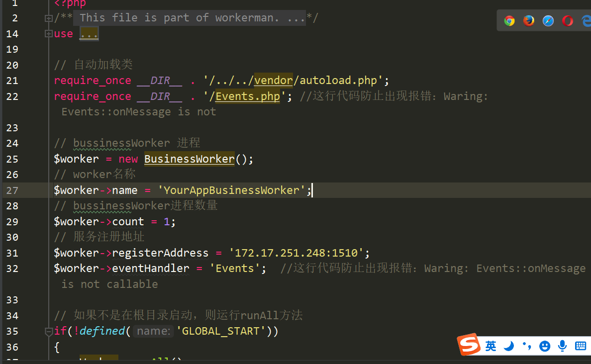591x364 pixels.
Task: Click the 'GLOBAL_START' string
Action: [x=220, y=331]
